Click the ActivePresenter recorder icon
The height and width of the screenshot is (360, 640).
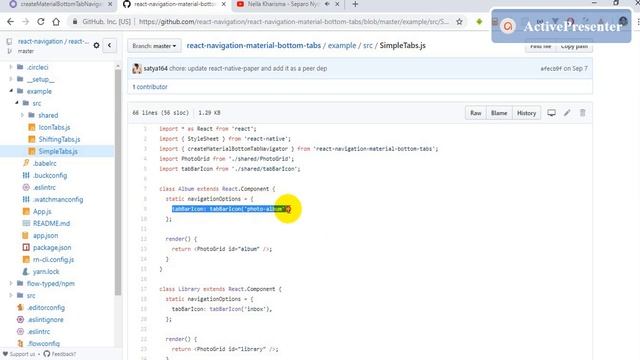click(508, 27)
